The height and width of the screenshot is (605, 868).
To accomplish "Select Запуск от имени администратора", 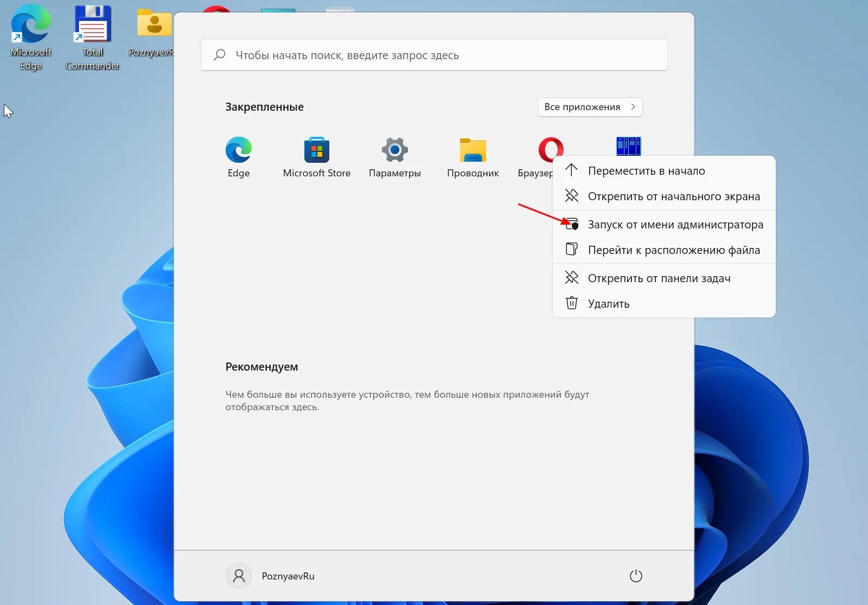I will point(675,225).
